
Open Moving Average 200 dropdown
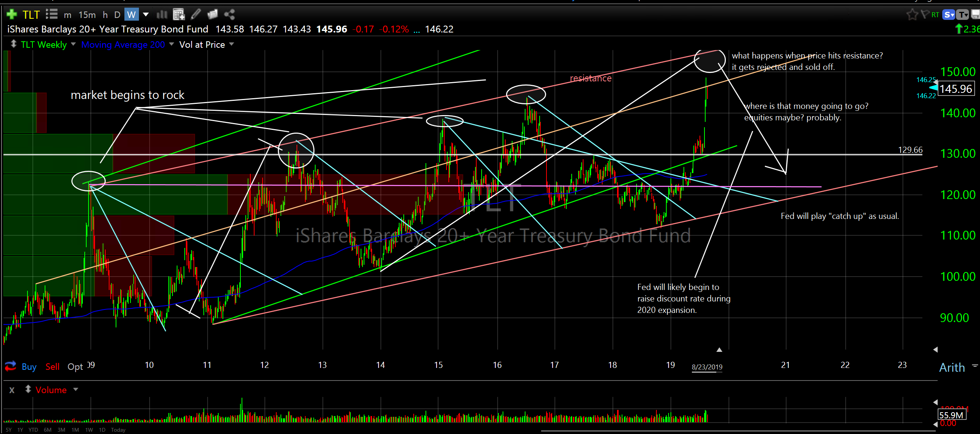(171, 44)
